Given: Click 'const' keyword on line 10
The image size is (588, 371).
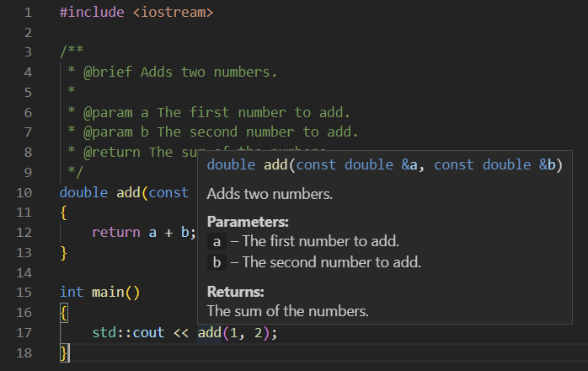Looking at the screenshot, I should pyautogui.click(x=168, y=192).
